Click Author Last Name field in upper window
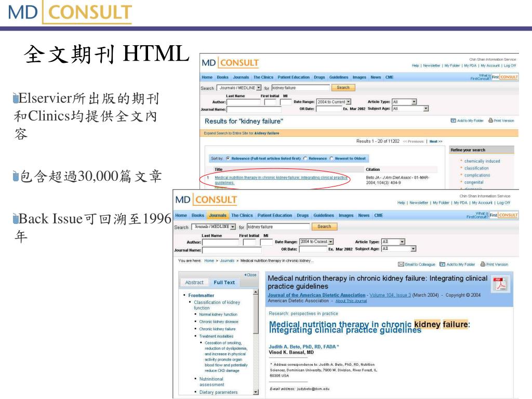The height and width of the screenshot is (399, 532). click(x=244, y=102)
